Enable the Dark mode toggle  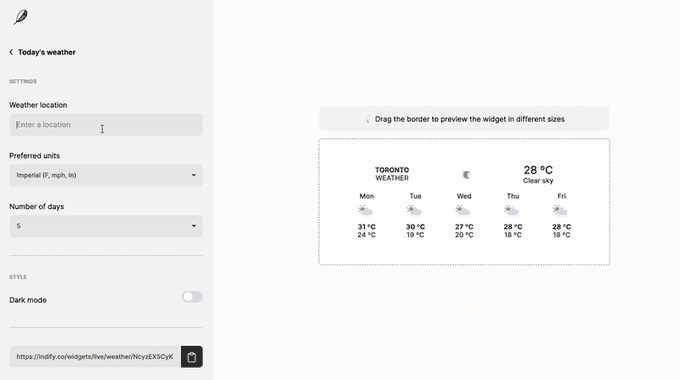(192, 297)
